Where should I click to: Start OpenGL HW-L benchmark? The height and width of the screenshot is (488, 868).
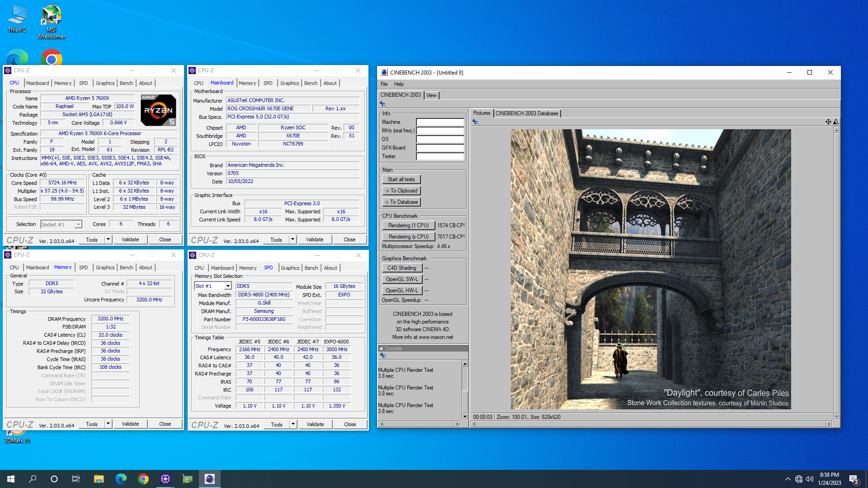point(402,291)
